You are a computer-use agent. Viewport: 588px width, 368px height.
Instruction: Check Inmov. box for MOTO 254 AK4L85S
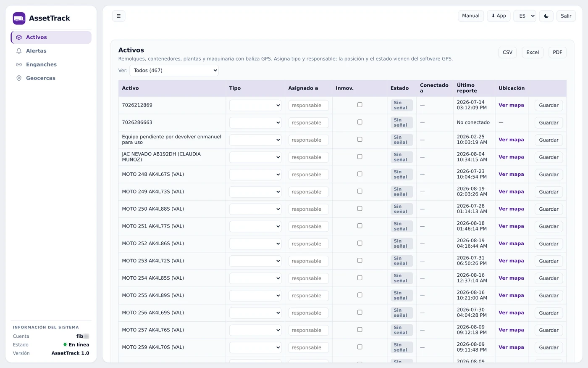[360, 278]
